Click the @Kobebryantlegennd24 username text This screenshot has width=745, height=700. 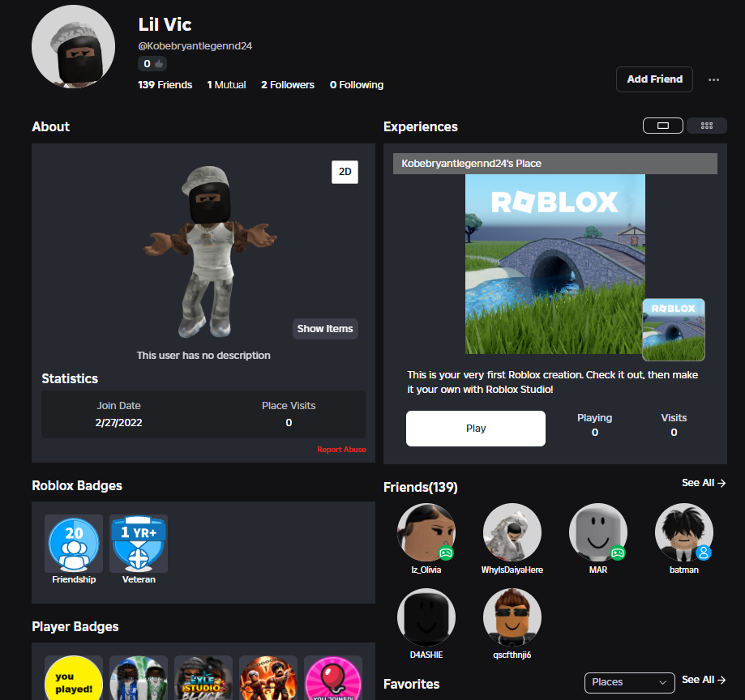point(195,46)
